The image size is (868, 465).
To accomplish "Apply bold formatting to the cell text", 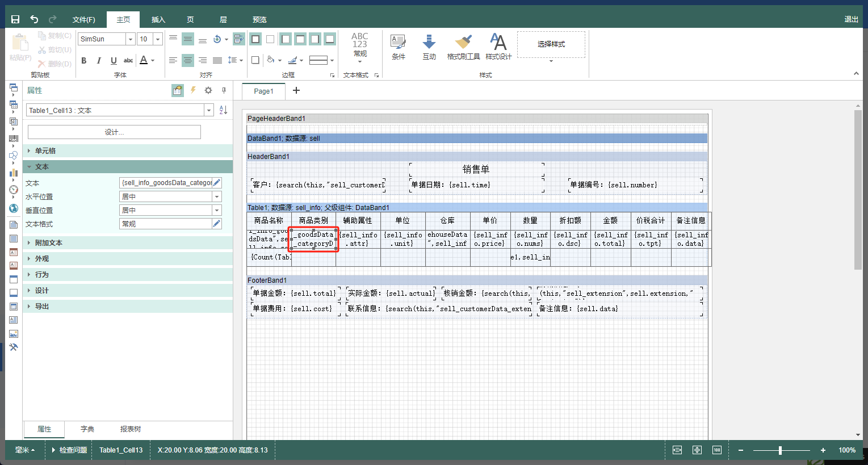I will (x=84, y=60).
